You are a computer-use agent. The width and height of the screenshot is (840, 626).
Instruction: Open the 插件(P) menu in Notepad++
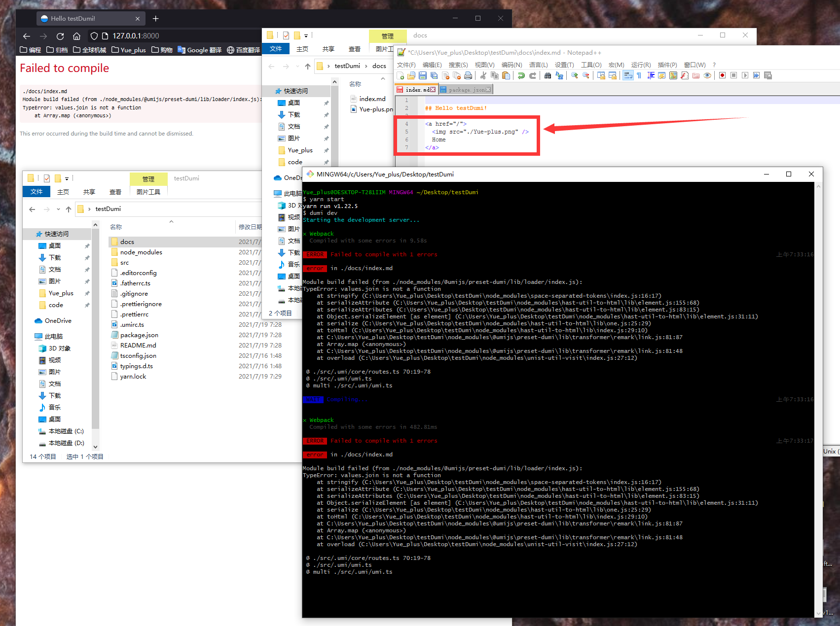pos(667,65)
